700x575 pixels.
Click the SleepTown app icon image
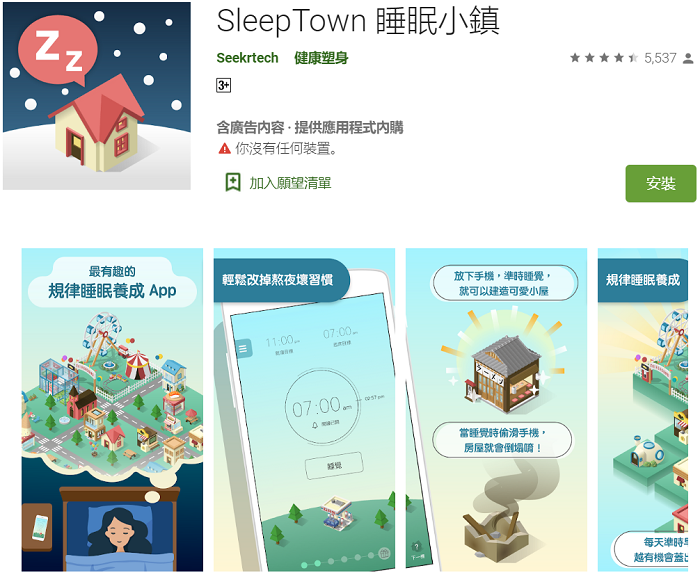tap(97, 96)
